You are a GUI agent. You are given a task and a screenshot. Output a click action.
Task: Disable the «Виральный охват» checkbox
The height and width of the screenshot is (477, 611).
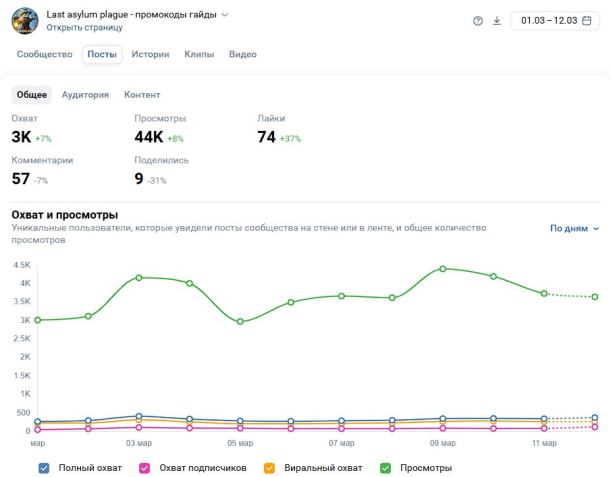point(270,467)
